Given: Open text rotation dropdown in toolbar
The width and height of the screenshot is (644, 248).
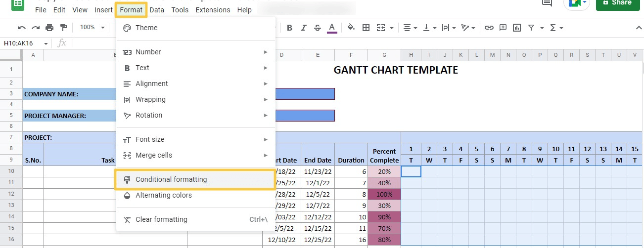Looking at the screenshot, I should coord(467,28).
